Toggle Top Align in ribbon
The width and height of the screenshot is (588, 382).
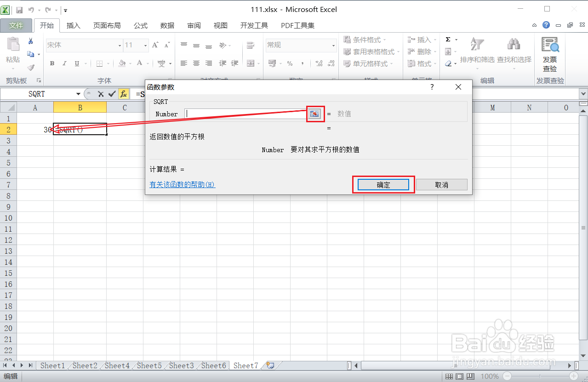click(x=184, y=45)
